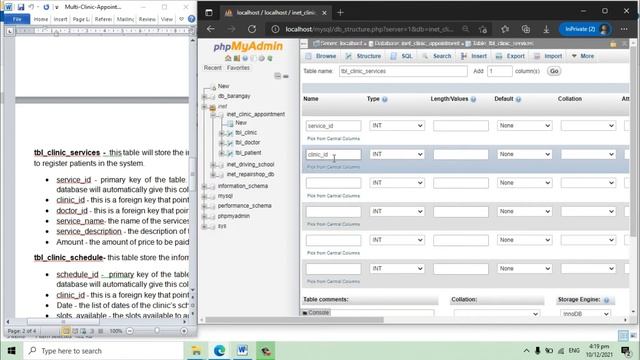Open the Import tab in phpMyAdmin
This screenshot has height=360, width=640.
click(x=548, y=56)
